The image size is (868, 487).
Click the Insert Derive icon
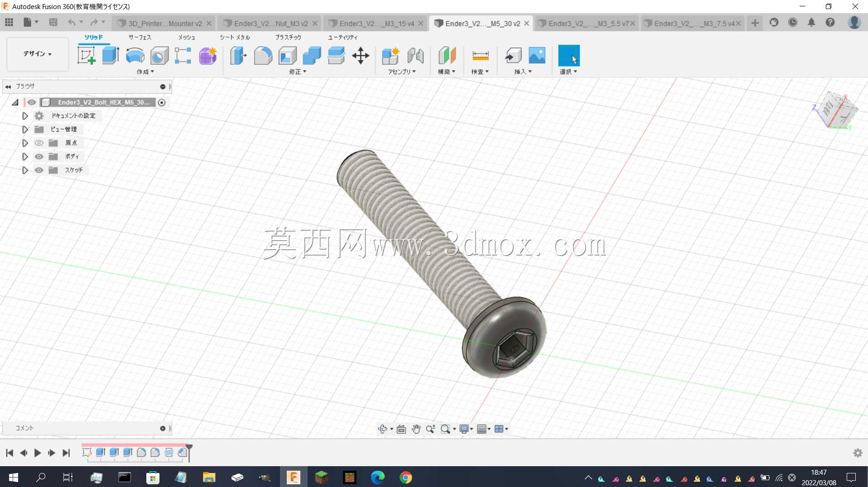point(513,56)
